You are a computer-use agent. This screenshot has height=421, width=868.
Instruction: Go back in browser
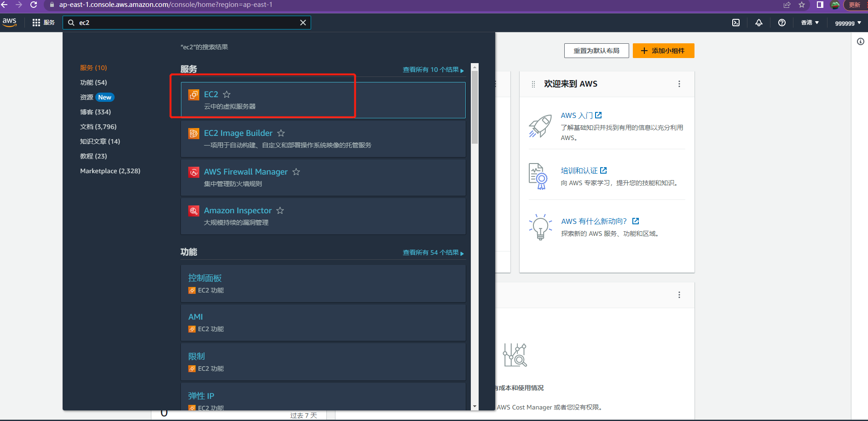[x=4, y=5]
